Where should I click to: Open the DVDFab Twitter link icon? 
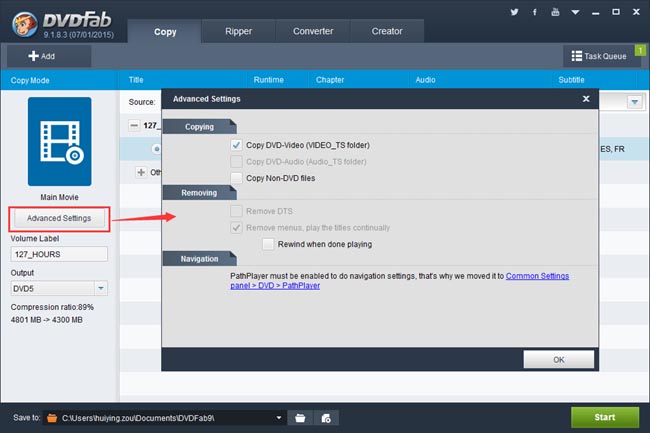coord(514,12)
